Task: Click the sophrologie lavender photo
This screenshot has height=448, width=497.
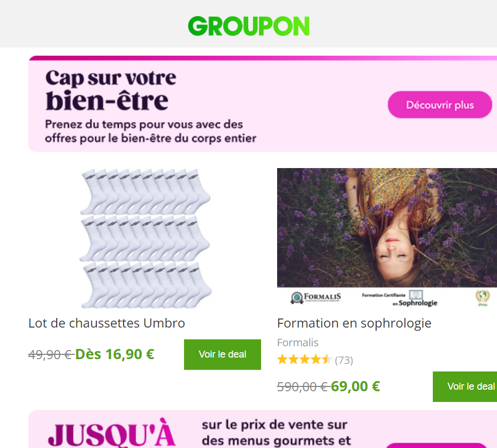Action: click(387, 227)
